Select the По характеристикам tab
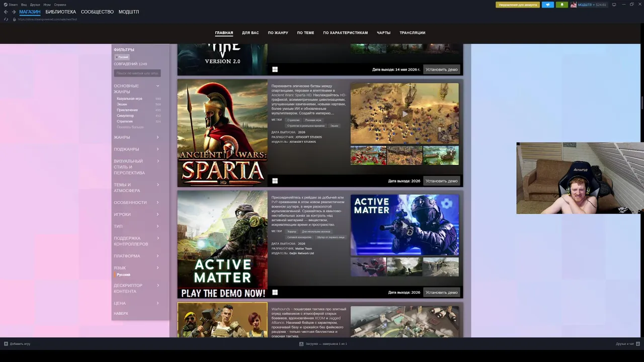 pyautogui.click(x=345, y=33)
